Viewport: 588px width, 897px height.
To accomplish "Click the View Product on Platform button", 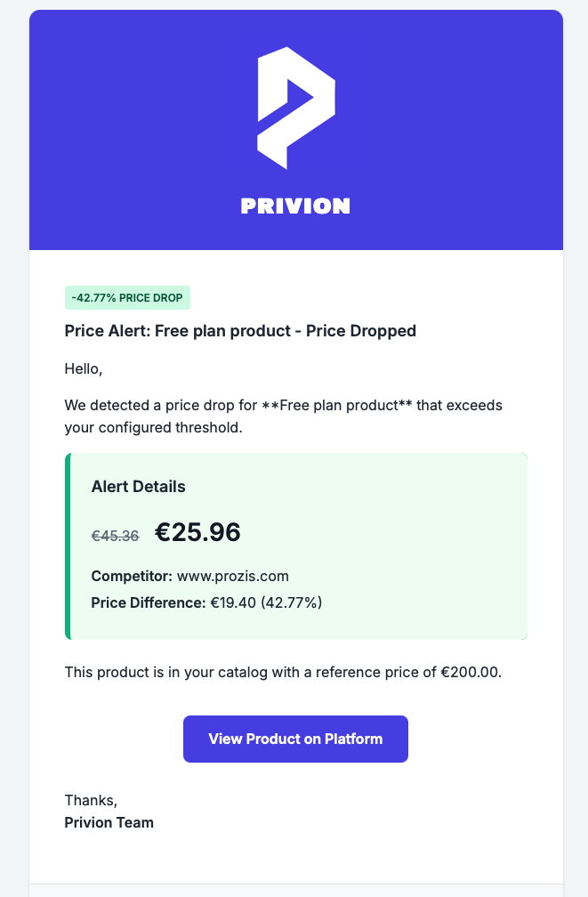I will [x=295, y=739].
